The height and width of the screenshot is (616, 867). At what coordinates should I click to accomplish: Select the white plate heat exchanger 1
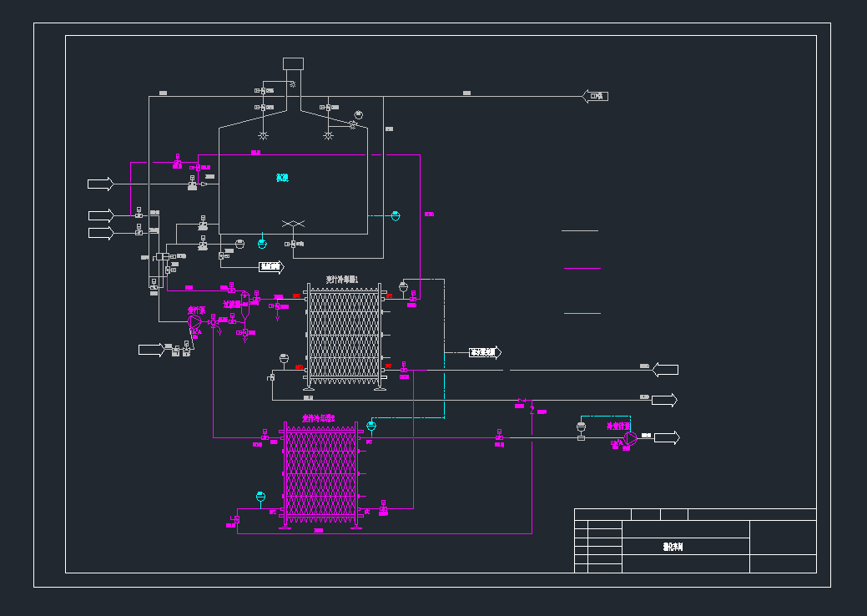(344, 336)
